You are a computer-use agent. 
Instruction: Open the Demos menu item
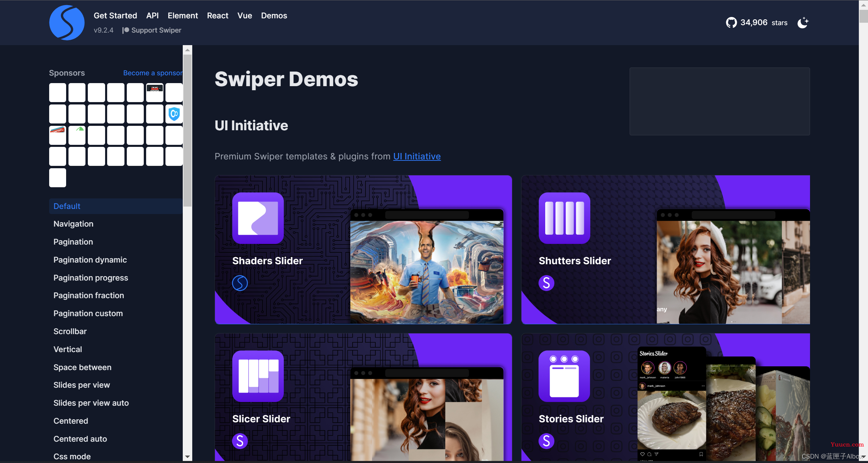(274, 16)
